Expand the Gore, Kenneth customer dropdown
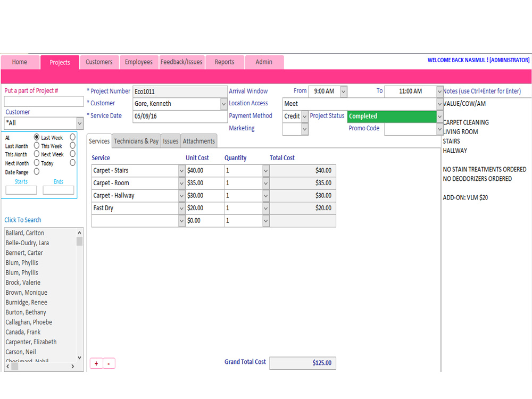The height and width of the screenshot is (399, 532). pos(223,104)
